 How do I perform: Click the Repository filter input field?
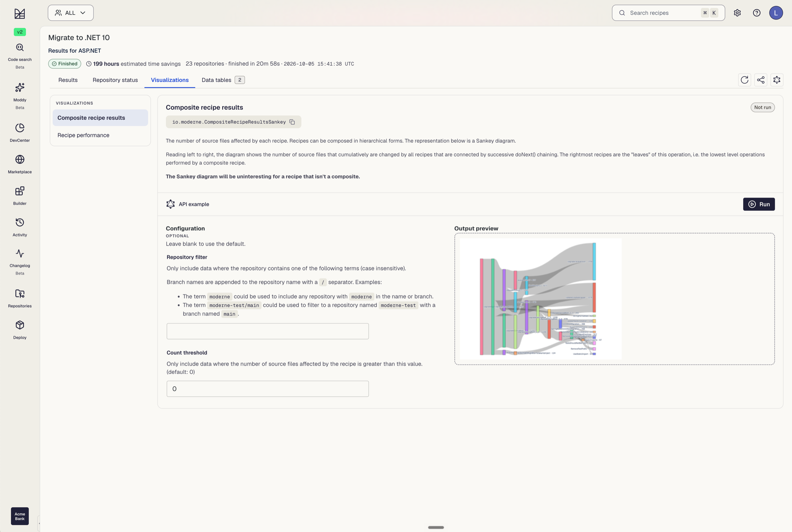pos(268,331)
